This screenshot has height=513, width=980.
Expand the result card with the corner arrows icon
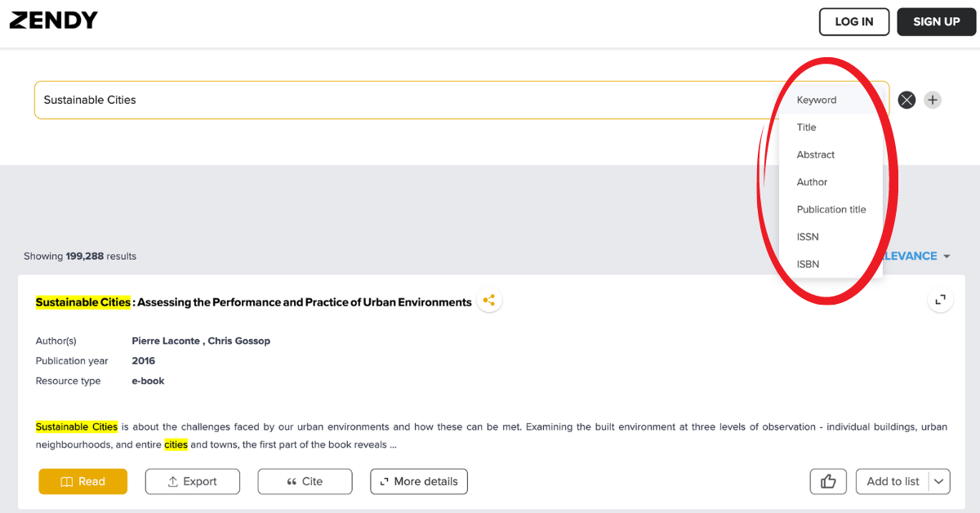click(x=941, y=300)
